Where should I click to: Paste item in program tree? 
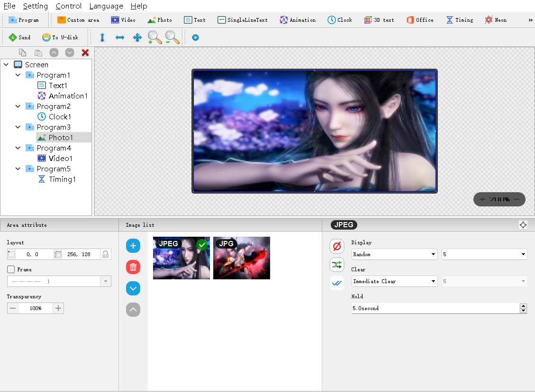point(38,53)
